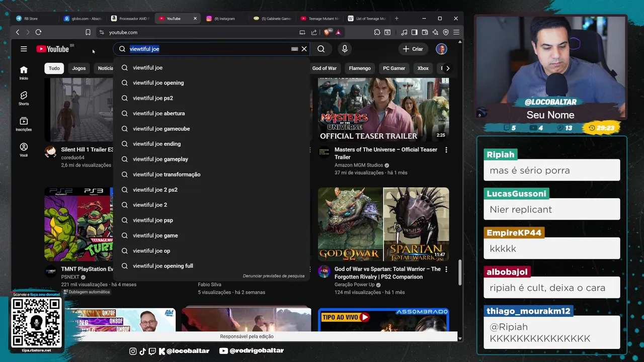Image resolution: width=644 pixels, height=362 pixels.
Task: Open Inscrições in the sidebar
Action: point(24,124)
